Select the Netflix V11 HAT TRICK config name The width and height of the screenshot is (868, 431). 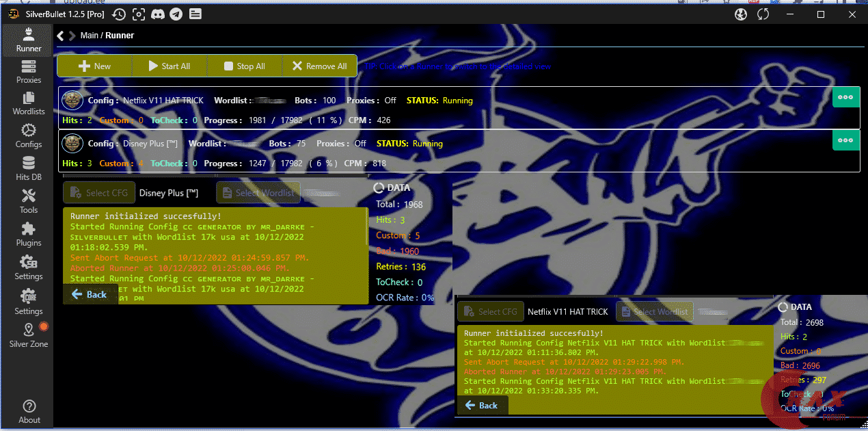click(163, 101)
